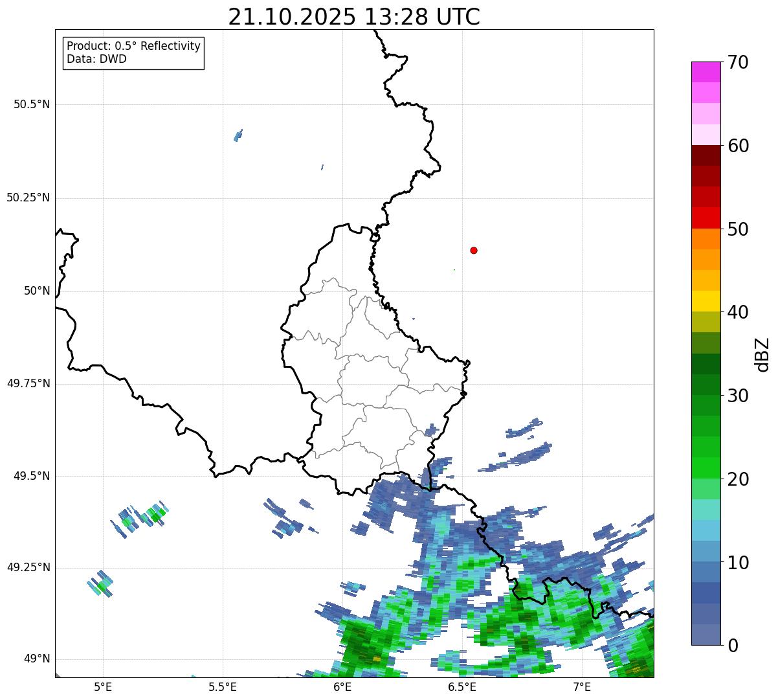
Task: Click the red station marker dot
Action: pyautogui.click(x=474, y=250)
